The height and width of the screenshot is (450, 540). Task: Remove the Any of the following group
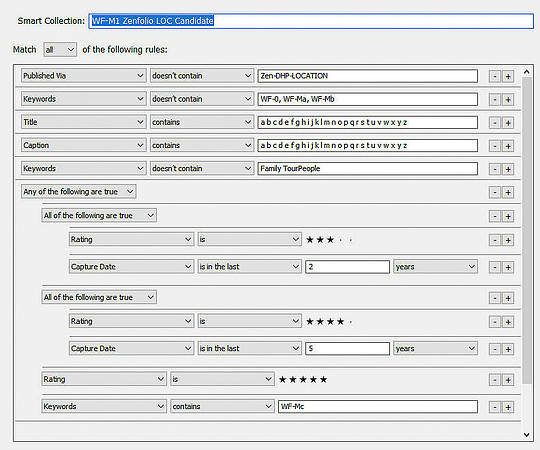[495, 192]
